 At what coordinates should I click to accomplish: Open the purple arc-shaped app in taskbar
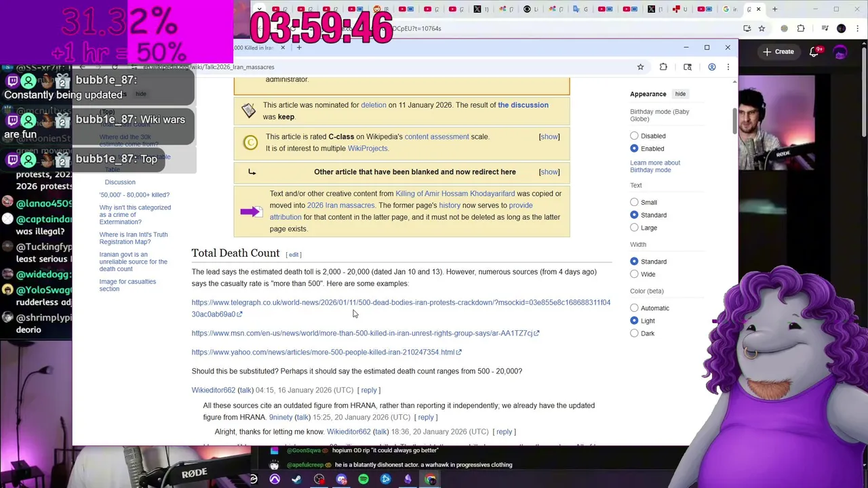coord(275,479)
